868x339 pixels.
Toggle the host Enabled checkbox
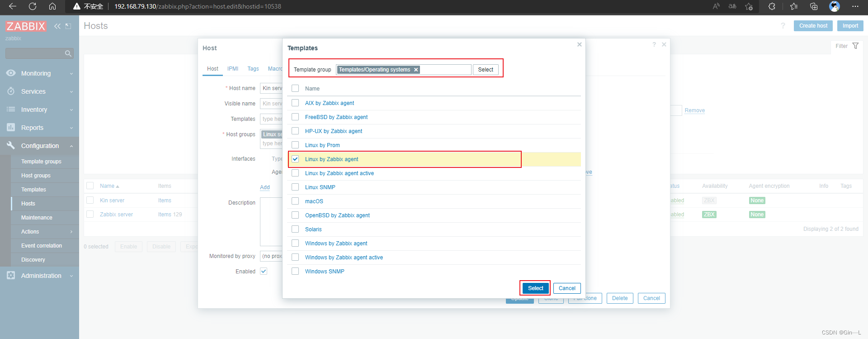[264, 271]
